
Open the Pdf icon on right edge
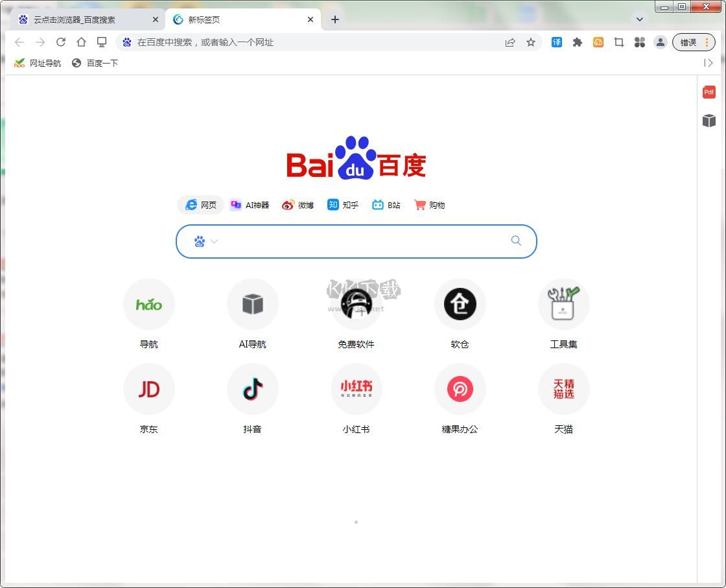(x=708, y=92)
